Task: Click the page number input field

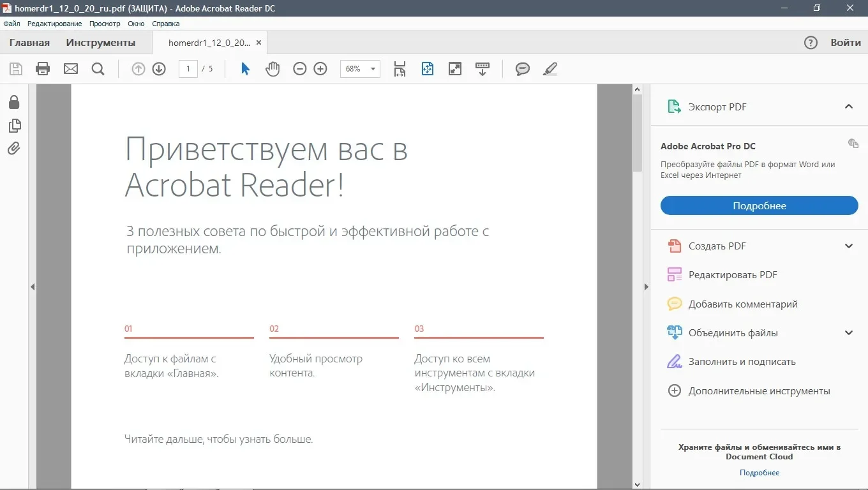Action: 188,69
